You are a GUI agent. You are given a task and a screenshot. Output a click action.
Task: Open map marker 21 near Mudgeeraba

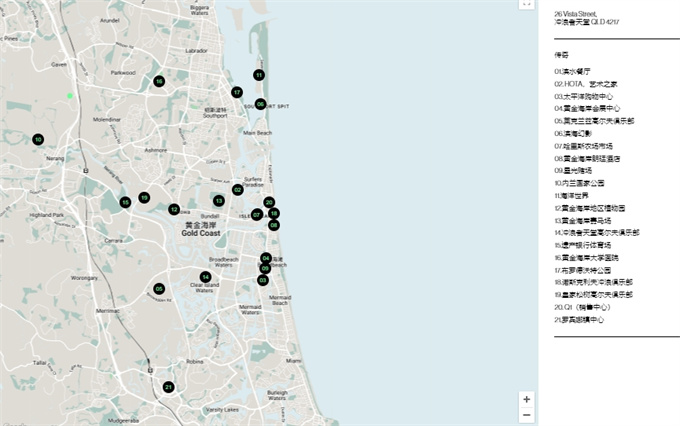point(169,387)
